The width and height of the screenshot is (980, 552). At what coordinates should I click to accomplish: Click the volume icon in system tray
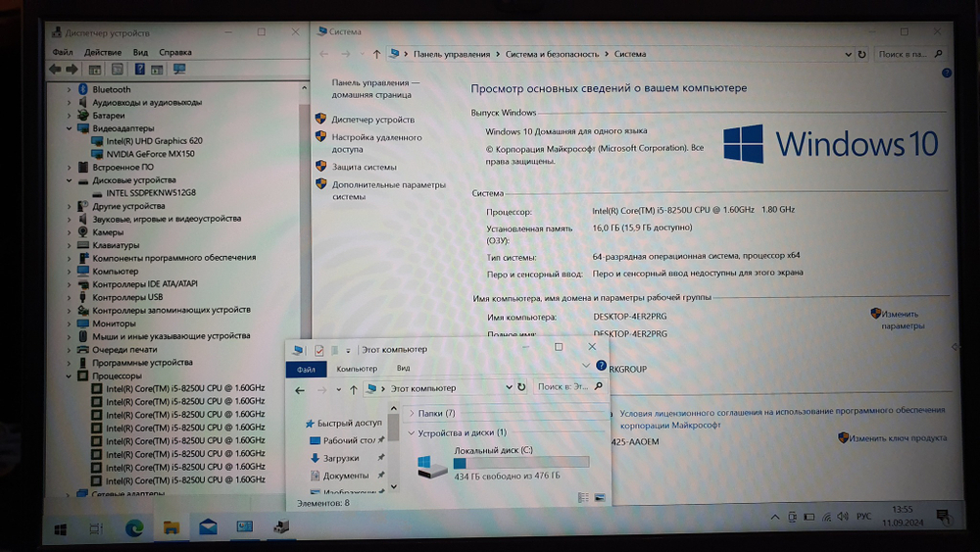(843, 517)
